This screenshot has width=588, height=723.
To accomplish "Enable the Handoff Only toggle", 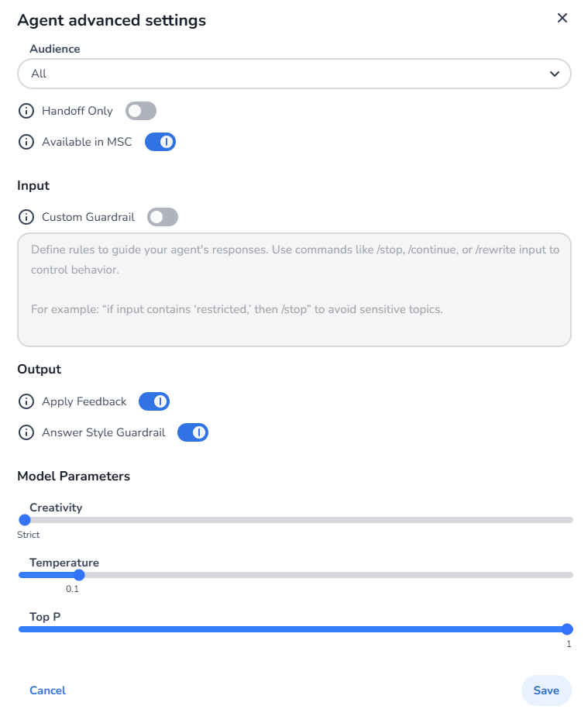I will point(141,111).
